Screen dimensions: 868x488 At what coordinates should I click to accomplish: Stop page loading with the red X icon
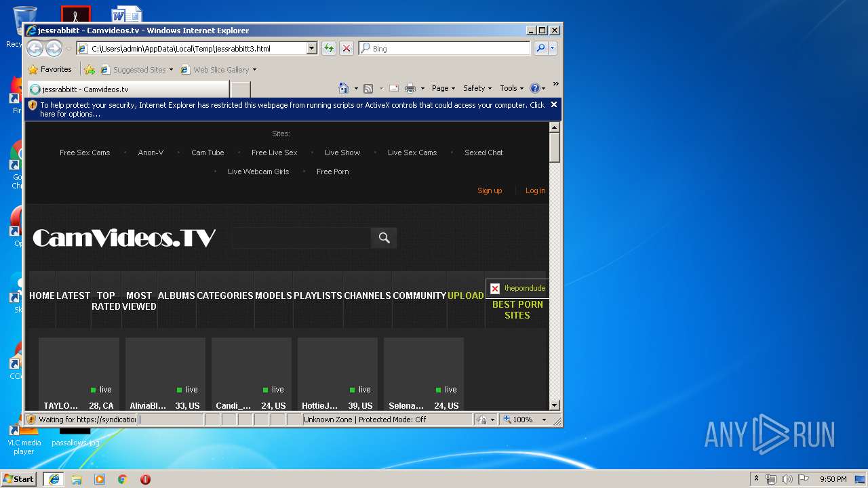pos(347,48)
